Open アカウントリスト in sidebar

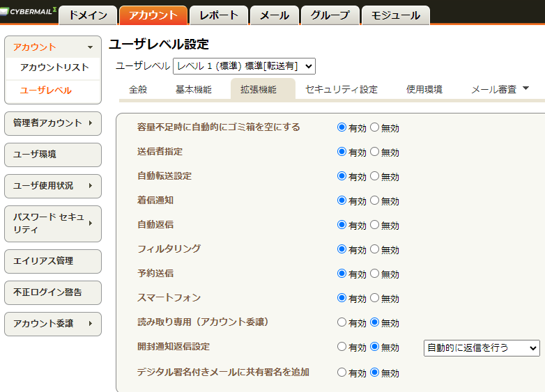pos(54,68)
